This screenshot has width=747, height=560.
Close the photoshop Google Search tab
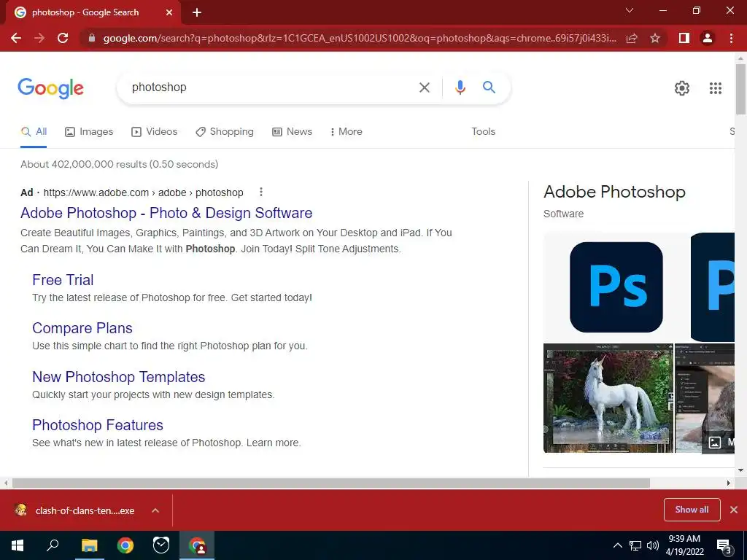169,12
